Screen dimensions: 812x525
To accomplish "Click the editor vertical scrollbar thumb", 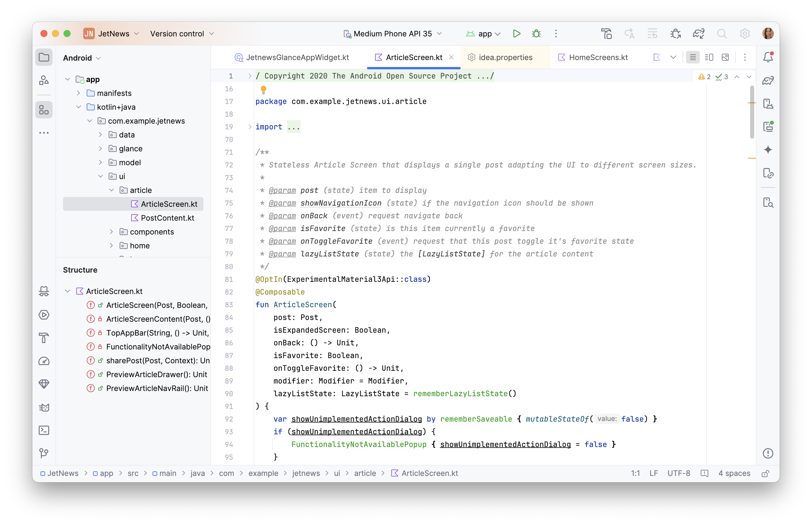I will tap(752, 113).
